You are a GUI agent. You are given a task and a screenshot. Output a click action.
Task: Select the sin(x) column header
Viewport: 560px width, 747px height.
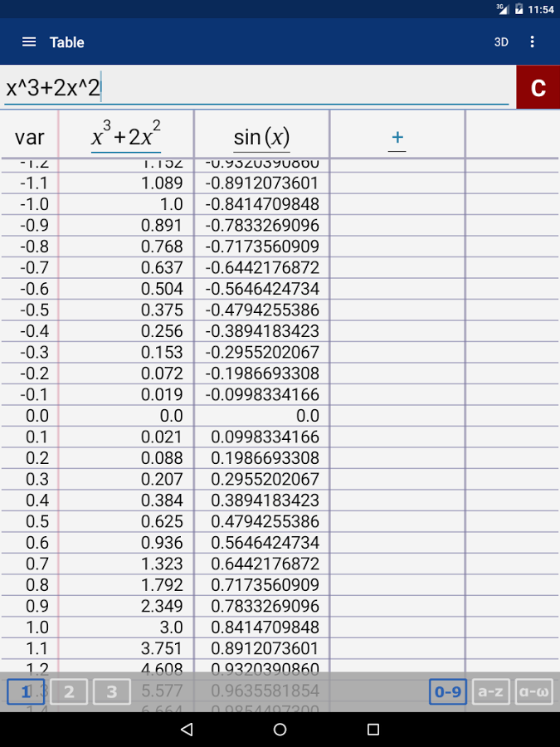pos(261,137)
